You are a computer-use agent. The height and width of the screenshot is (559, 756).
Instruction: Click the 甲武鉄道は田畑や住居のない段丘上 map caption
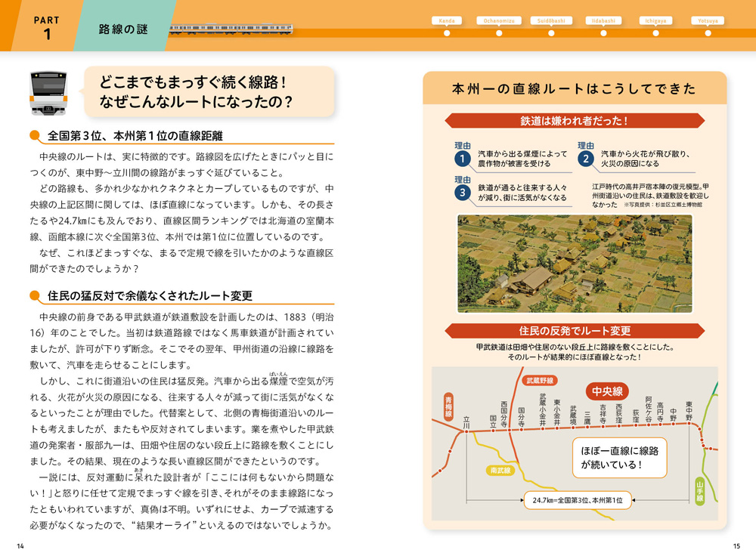point(575,352)
